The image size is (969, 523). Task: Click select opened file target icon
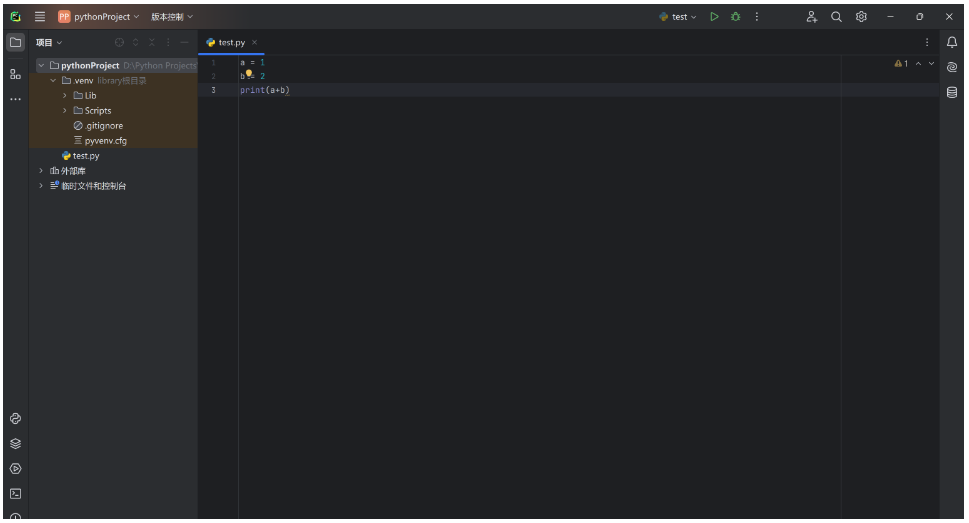pos(119,42)
